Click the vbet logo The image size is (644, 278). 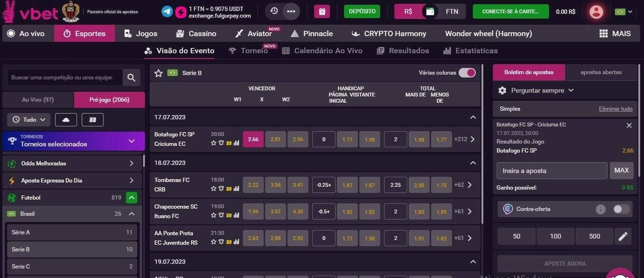[x=30, y=12]
